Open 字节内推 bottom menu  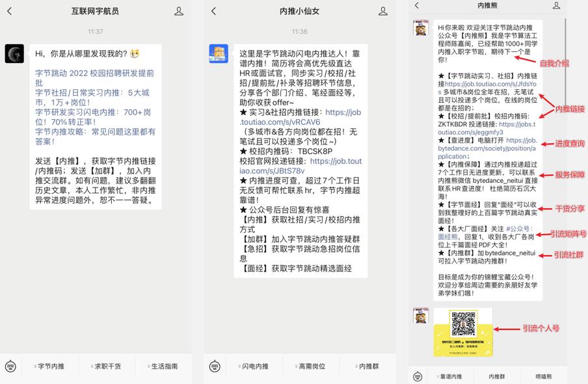point(49,366)
